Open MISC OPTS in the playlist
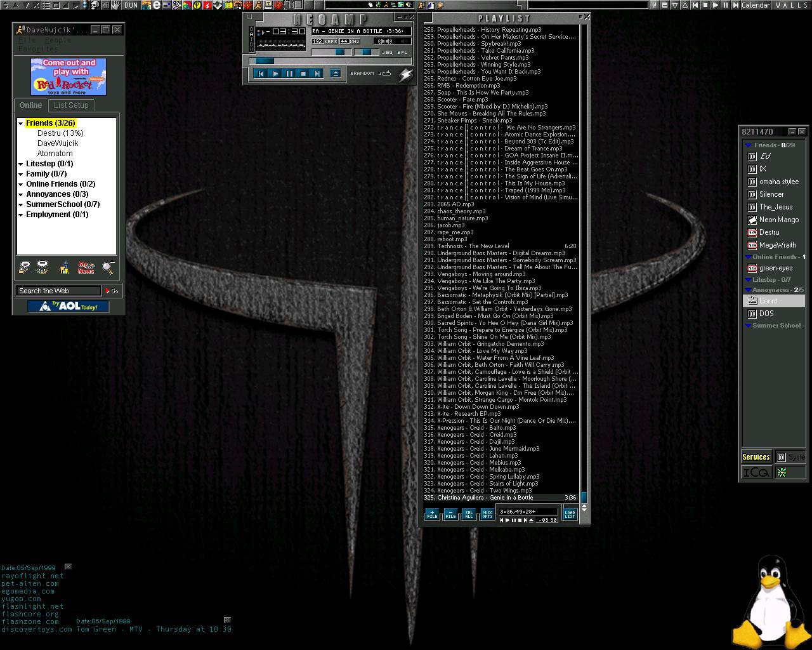Image resolution: width=812 pixels, height=650 pixels. pyautogui.click(x=487, y=514)
